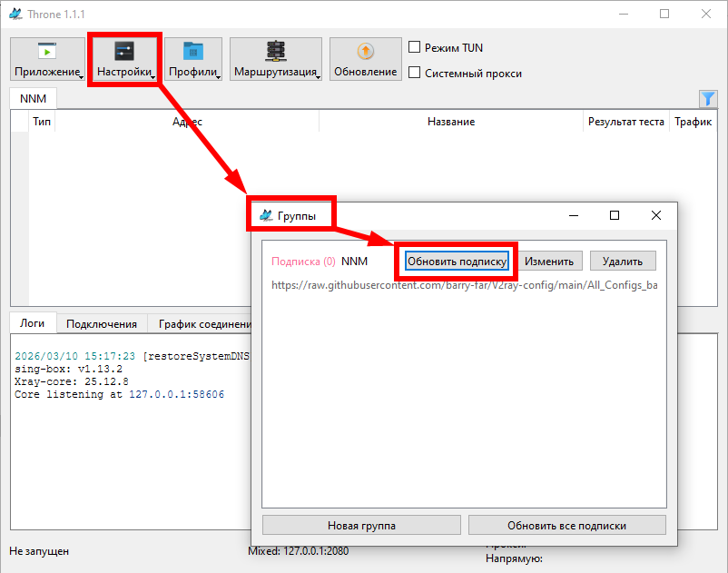The height and width of the screenshot is (573, 728).
Task: Open the Профили folder menu
Action: pyautogui.click(x=193, y=59)
